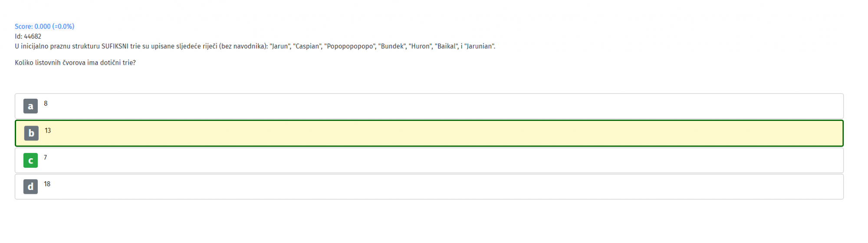This screenshot has width=868, height=243.
Task: Click the number 7 answer label
Action: [45, 157]
